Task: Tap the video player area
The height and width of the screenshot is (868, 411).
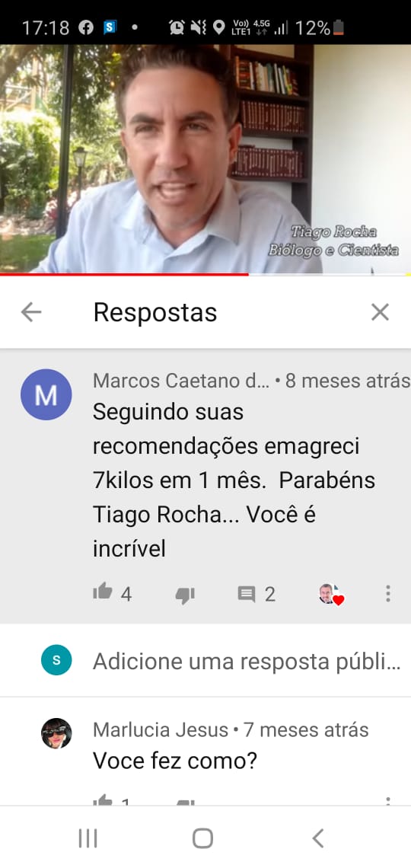Action: click(205, 158)
